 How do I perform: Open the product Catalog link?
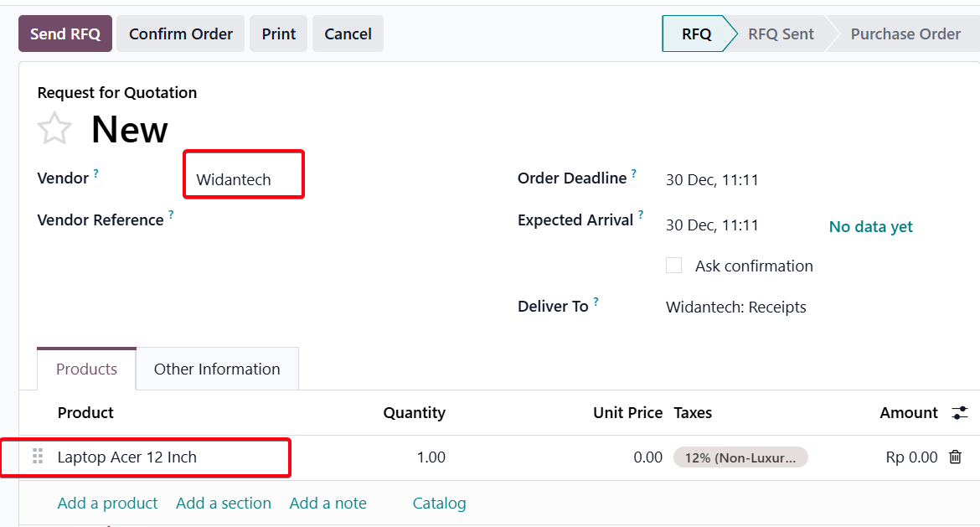[439, 504]
